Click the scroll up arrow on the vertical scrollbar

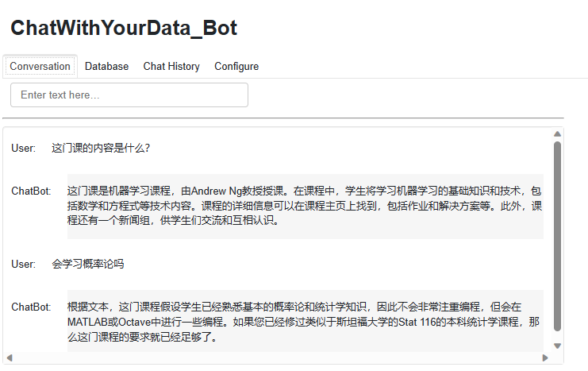click(x=557, y=133)
